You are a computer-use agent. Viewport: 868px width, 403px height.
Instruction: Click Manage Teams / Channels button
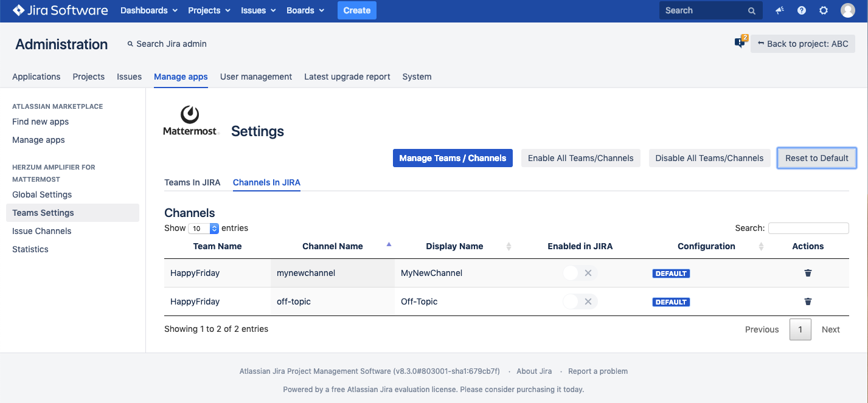453,158
